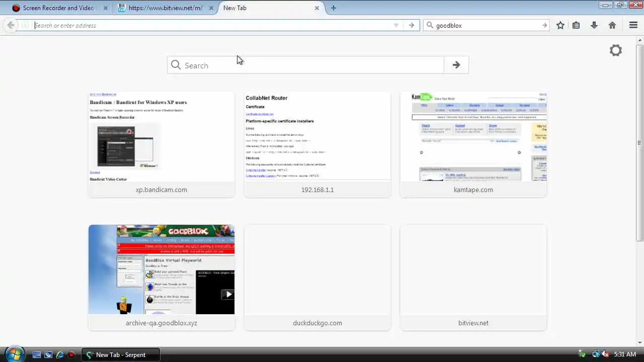This screenshot has width=644, height=362.
Task: Click the bitview.net tile label
Action: 473,323
